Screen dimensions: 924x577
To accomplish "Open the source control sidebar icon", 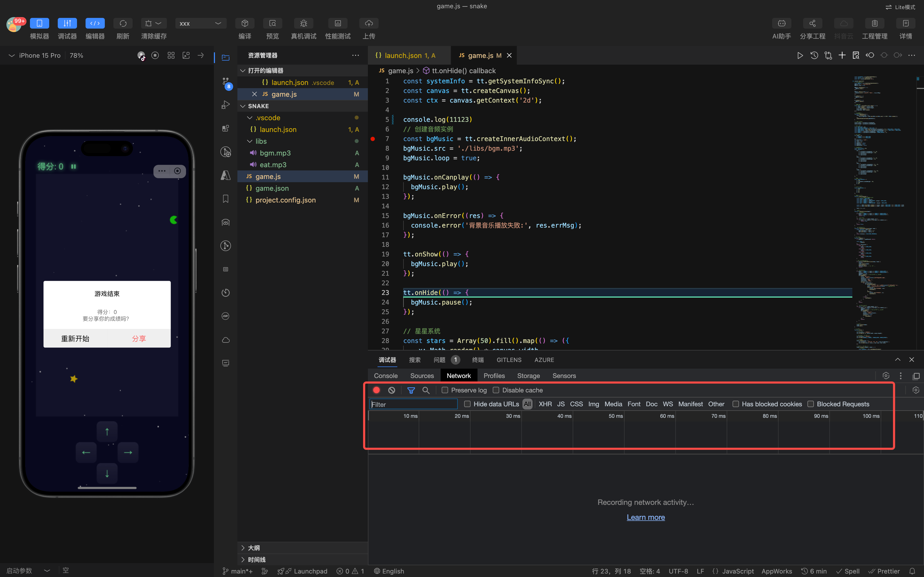I will [x=226, y=82].
